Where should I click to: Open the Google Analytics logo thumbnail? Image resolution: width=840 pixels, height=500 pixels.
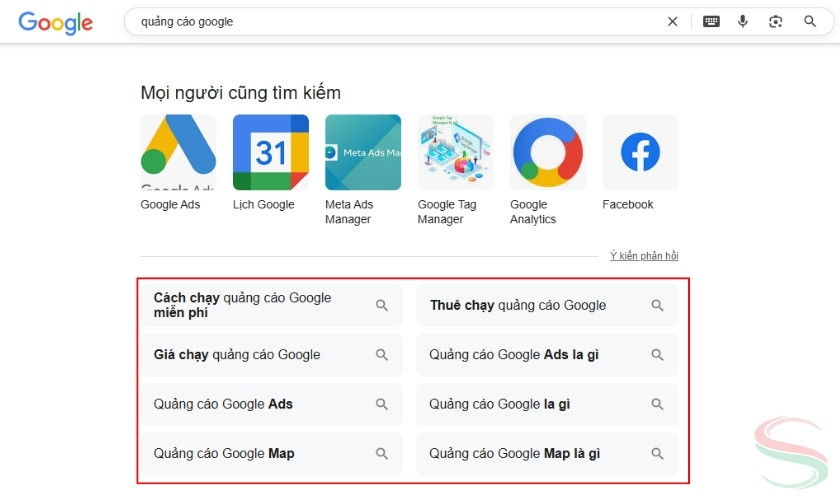pyautogui.click(x=548, y=152)
